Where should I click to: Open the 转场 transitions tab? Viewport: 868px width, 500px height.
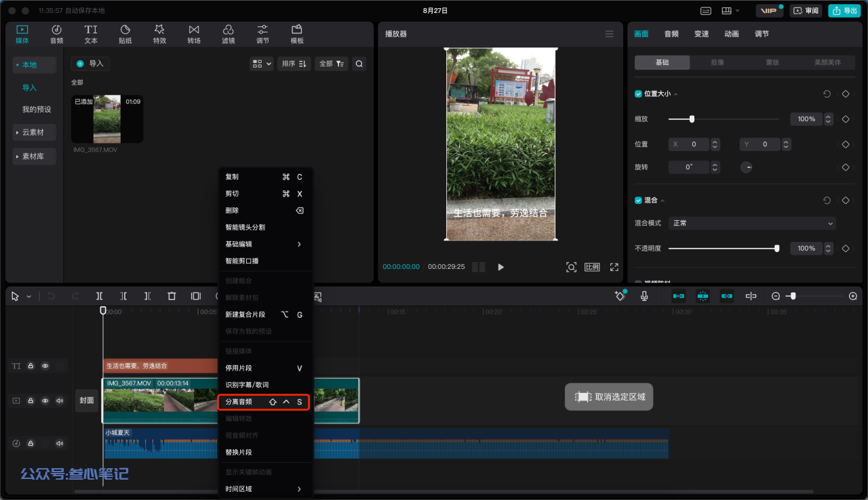tap(194, 34)
